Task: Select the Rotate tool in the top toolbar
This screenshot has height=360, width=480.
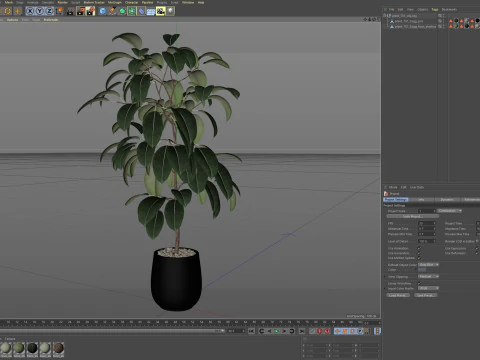Action: (7, 11)
